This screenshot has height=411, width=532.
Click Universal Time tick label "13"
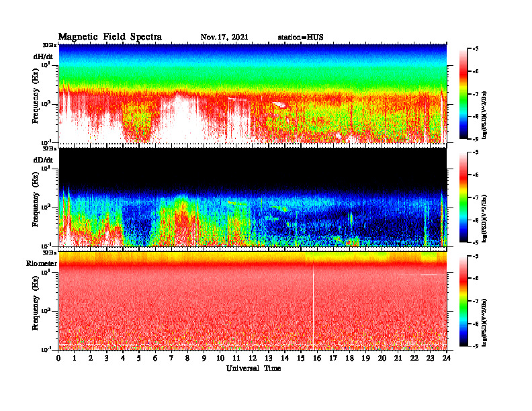coord(269,359)
